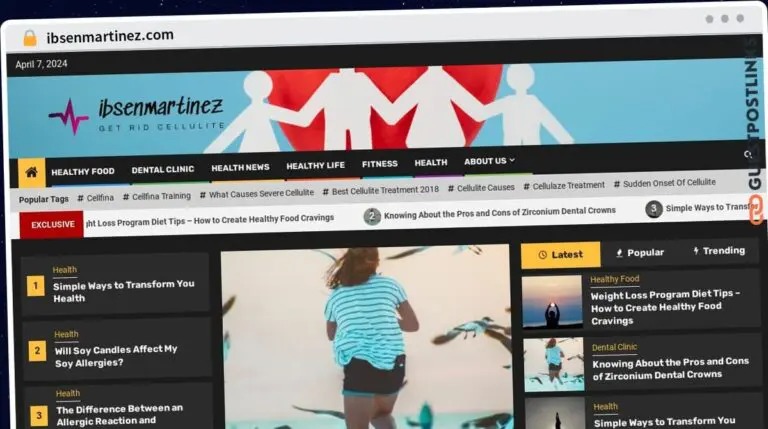Switch to the Trending tab
The image size is (768, 429).
tap(717, 251)
